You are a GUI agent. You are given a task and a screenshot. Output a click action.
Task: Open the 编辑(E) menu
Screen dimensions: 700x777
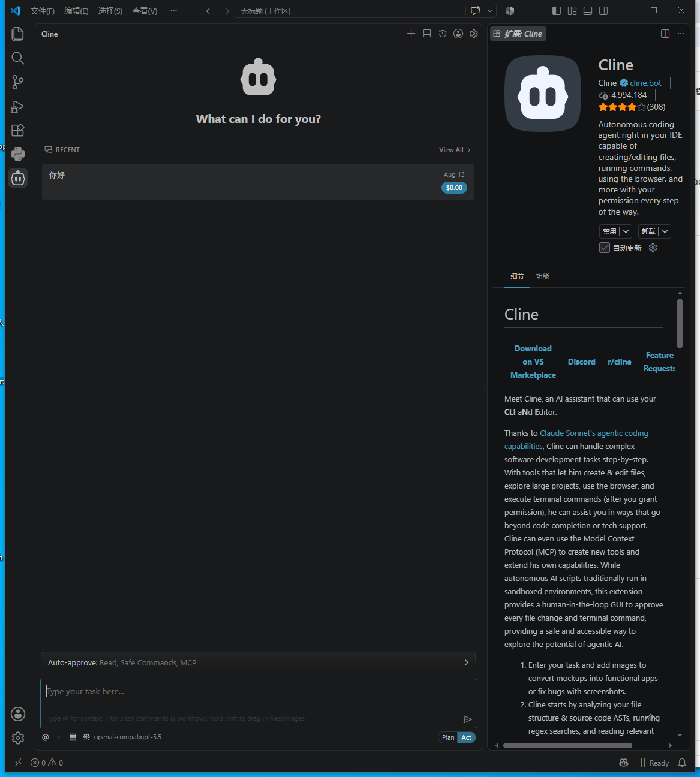[x=76, y=11]
